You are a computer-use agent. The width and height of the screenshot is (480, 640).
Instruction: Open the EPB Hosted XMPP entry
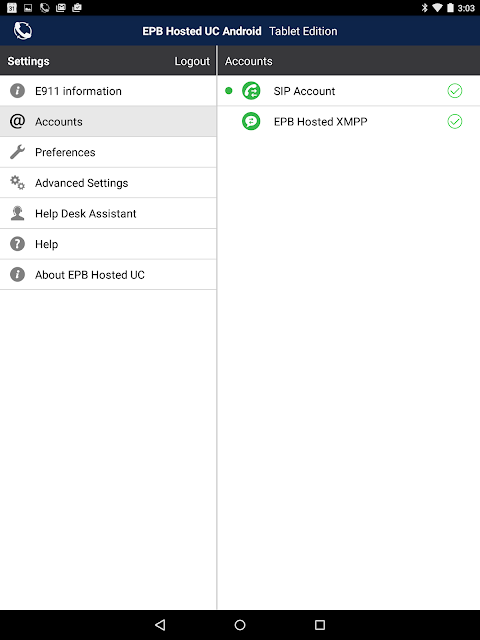(x=349, y=121)
